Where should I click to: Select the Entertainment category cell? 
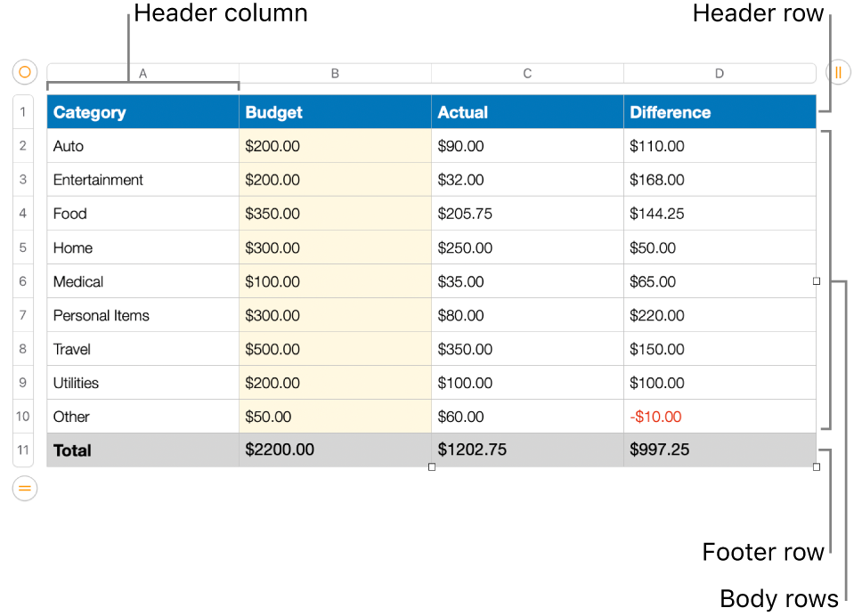click(142, 179)
